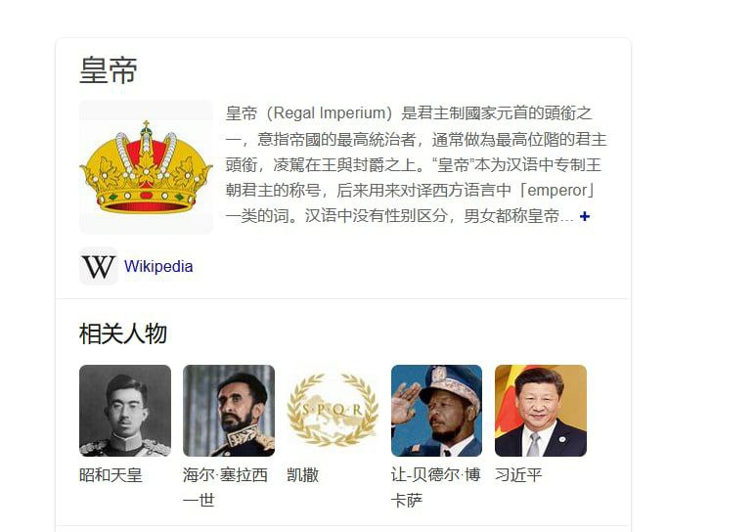Click the SPQR laurel wreath icon
756x532 pixels.
333,411
